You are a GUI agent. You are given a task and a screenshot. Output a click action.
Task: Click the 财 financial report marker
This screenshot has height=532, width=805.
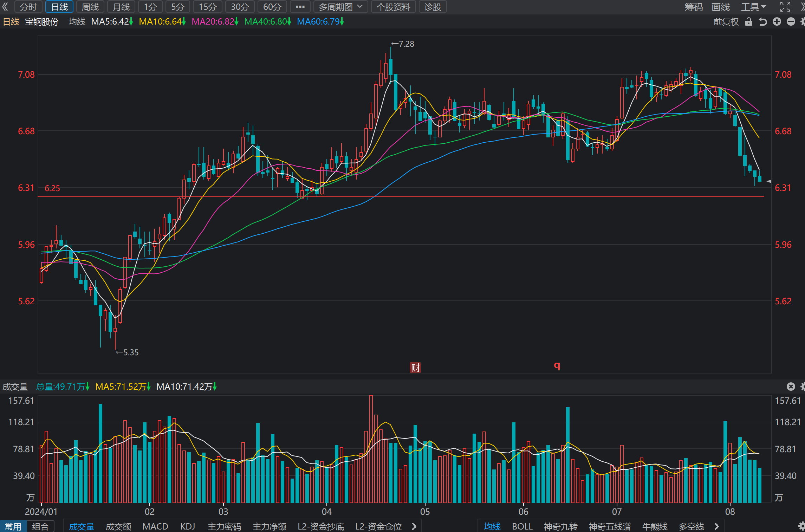coord(415,368)
